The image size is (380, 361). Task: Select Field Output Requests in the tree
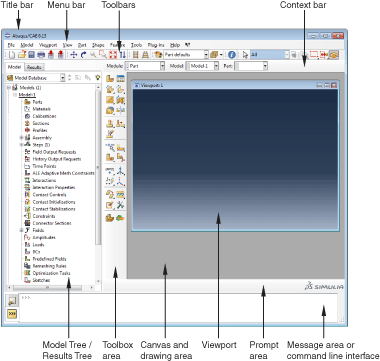pos(54,152)
